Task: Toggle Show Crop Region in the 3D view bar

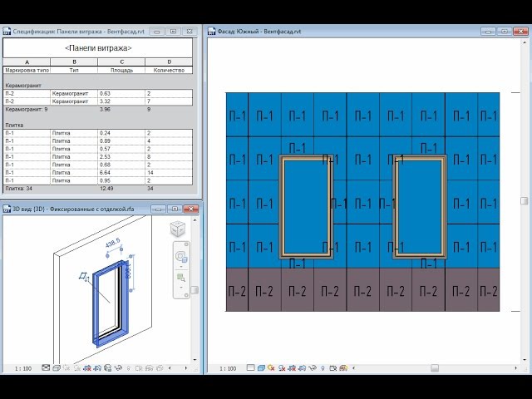Action: (x=97, y=368)
